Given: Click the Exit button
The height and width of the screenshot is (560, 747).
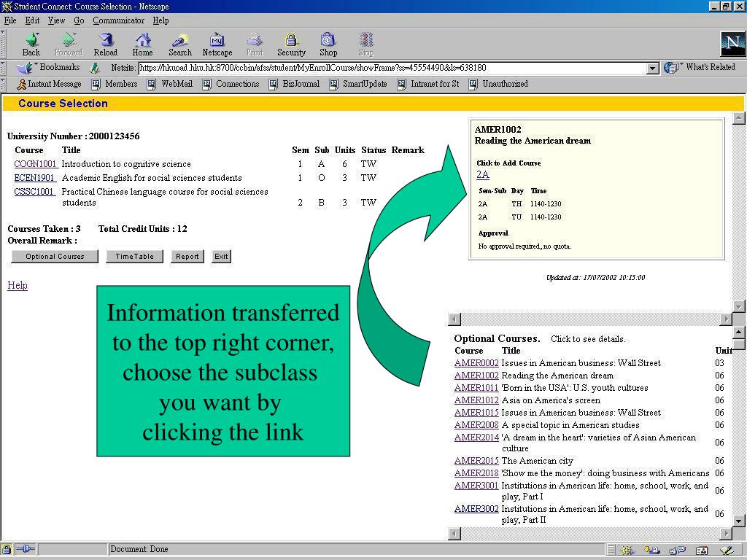Looking at the screenshot, I should [x=221, y=257].
